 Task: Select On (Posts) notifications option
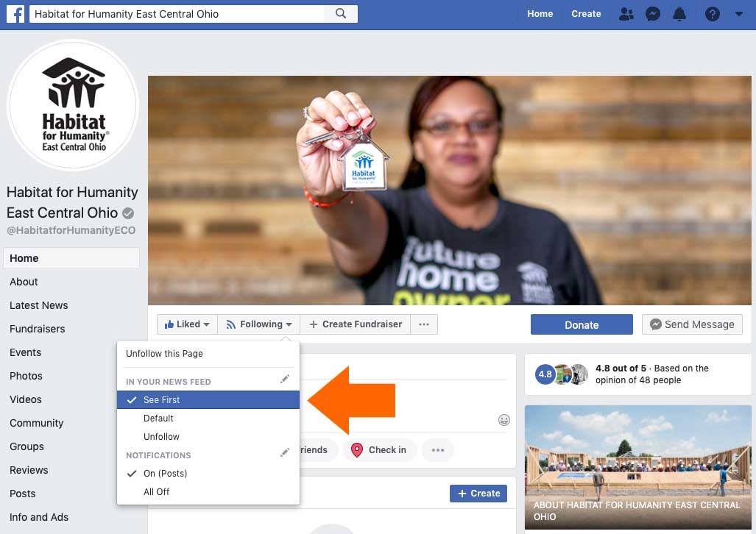point(208,473)
